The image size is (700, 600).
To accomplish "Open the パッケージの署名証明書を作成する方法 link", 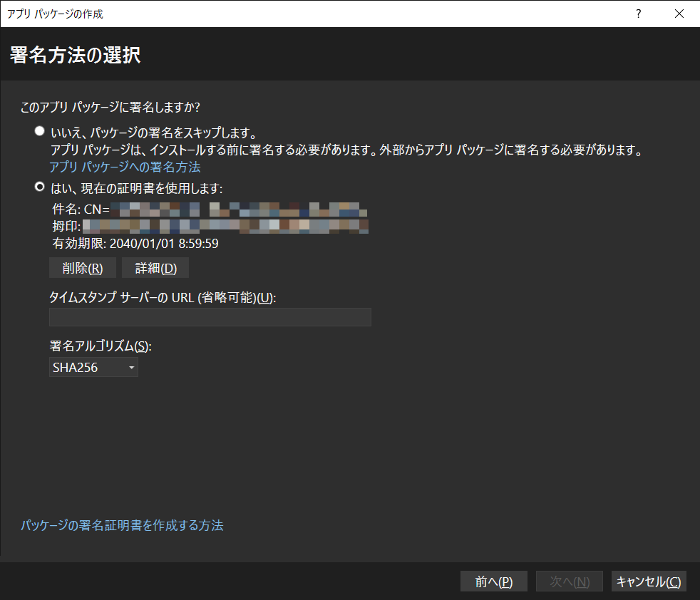I will [x=123, y=525].
